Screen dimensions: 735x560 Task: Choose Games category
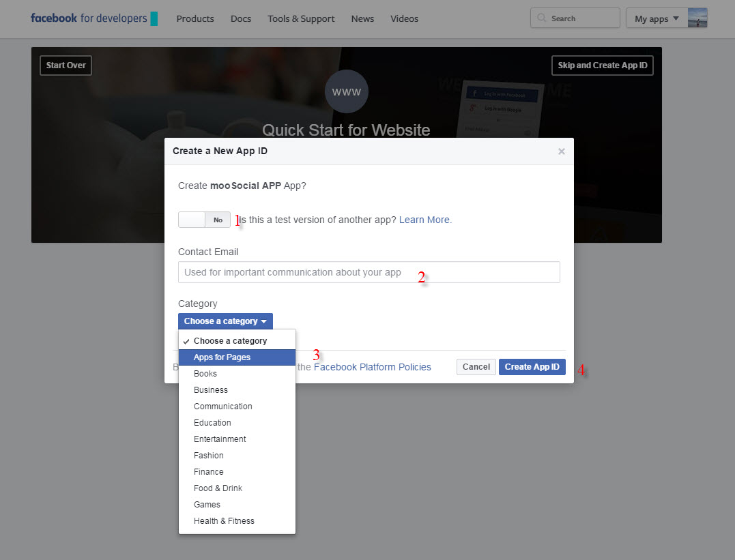[x=237, y=505]
